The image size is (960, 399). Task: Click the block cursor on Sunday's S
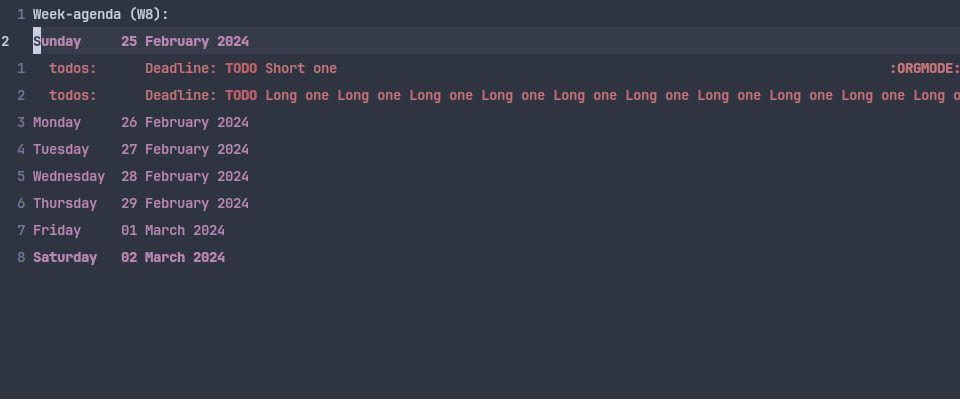(x=37, y=41)
